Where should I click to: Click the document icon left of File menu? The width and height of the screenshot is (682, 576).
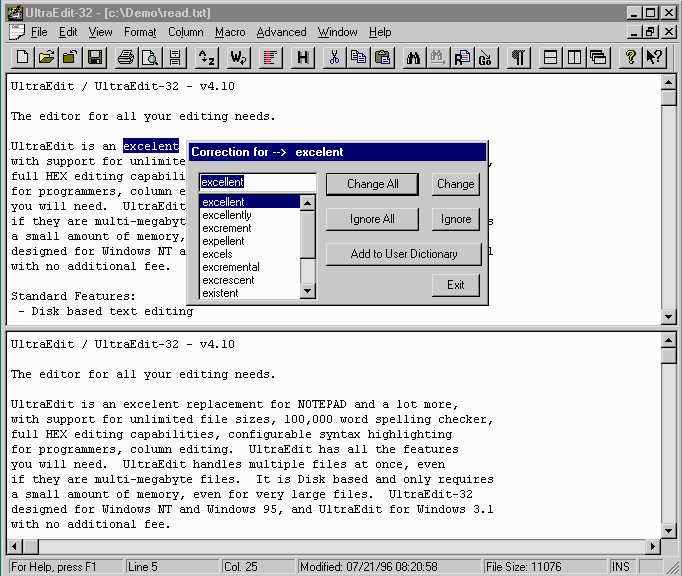(17, 32)
